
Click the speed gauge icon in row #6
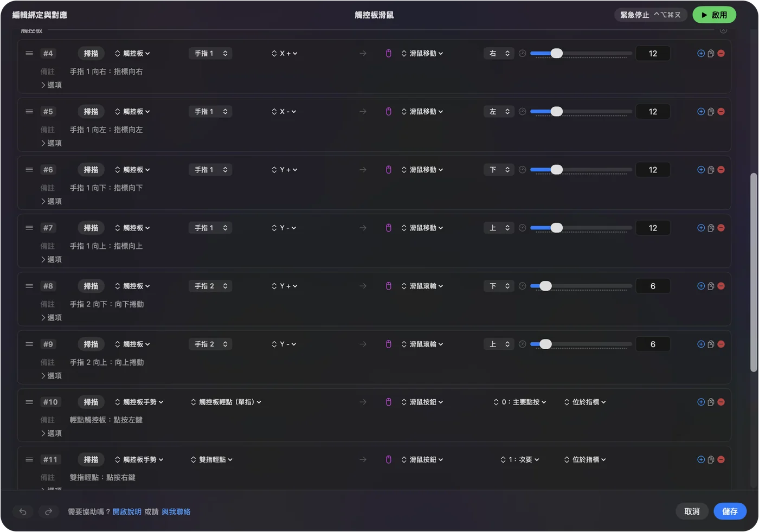coord(522,170)
